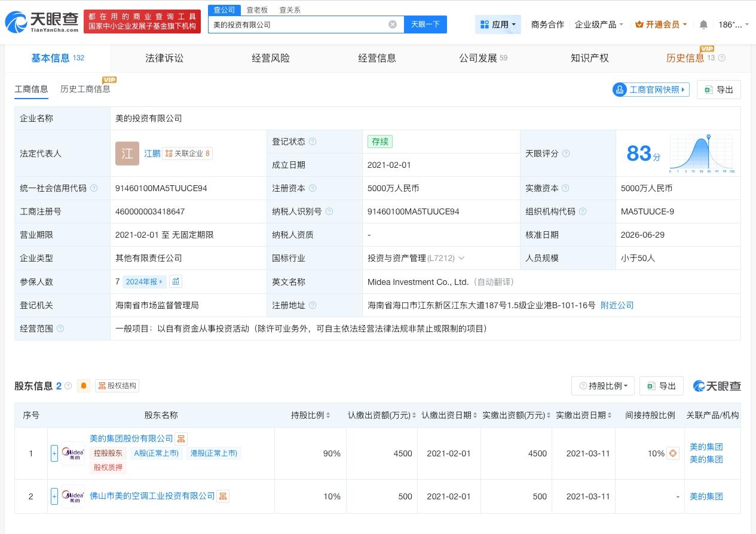Open the 参保人数 trend chart icon
756x534 pixels.
click(176, 281)
